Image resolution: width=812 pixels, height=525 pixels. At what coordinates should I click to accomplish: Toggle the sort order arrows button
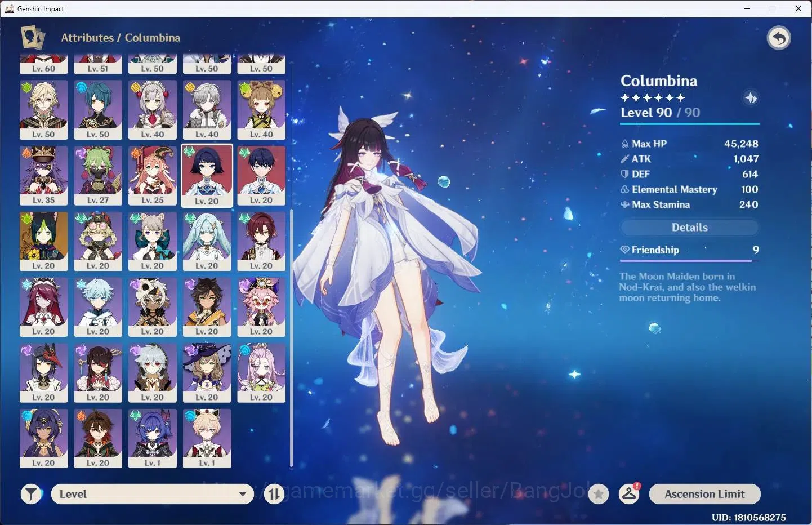[x=274, y=494]
